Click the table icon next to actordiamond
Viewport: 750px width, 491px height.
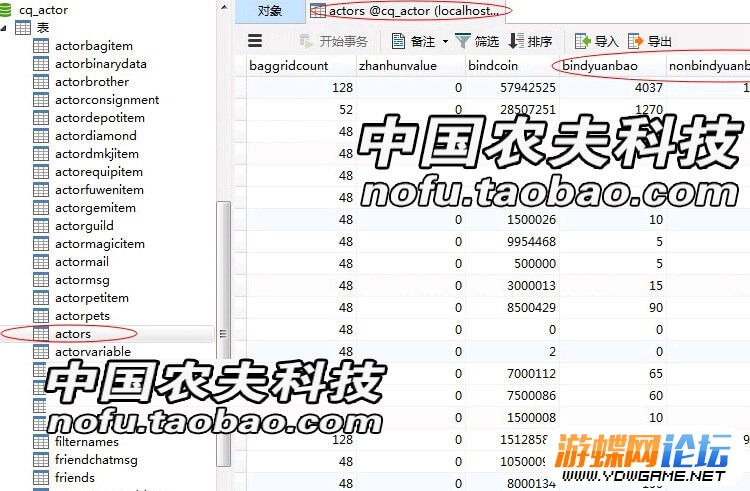pos(41,136)
